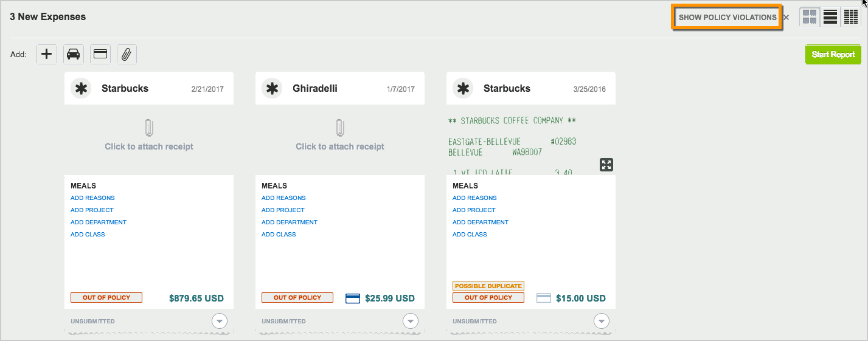Open the Starbucks Coffee Company receipt image
The image size is (868, 341).
(x=531, y=140)
